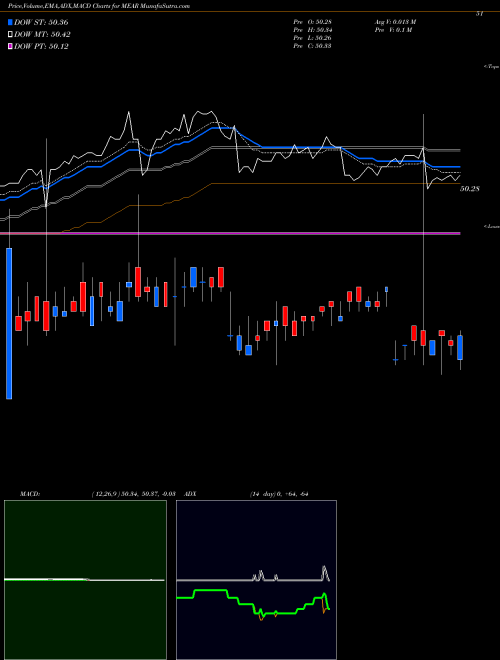Screen dimensions: 500x660
Task: Click the blue DOW ST legend swatch
Action: click(11, 22)
